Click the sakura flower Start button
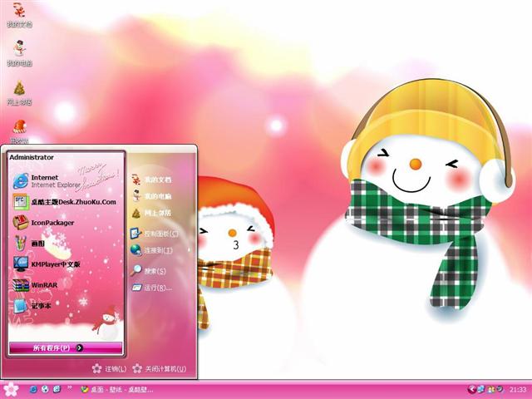This screenshot has height=399, width=532. coord(11,390)
